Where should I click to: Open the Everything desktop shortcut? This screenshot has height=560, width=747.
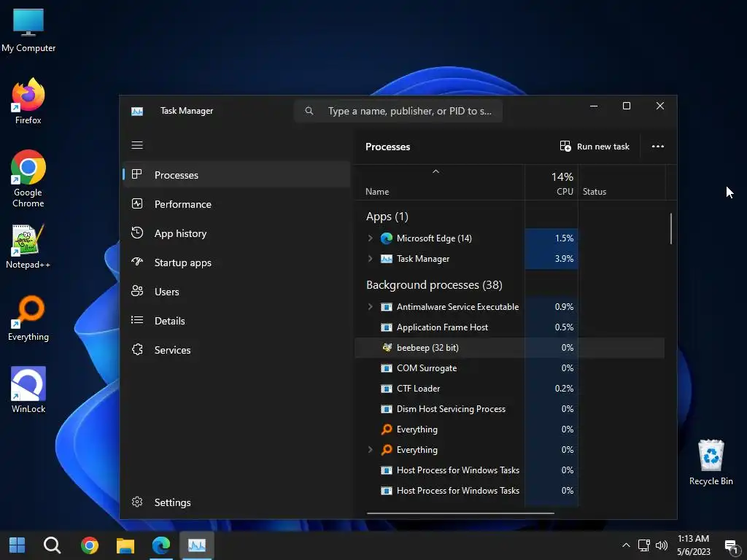click(x=28, y=318)
